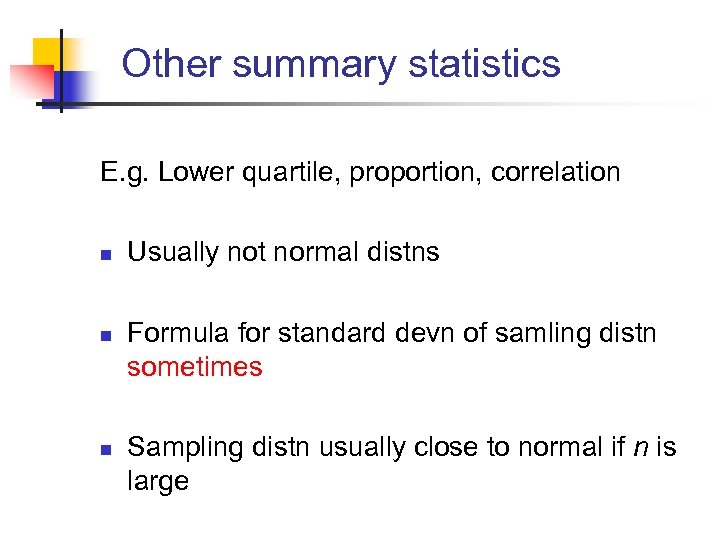
Task: Click the word 'large' at the bottom
Action: (x=158, y=482)
